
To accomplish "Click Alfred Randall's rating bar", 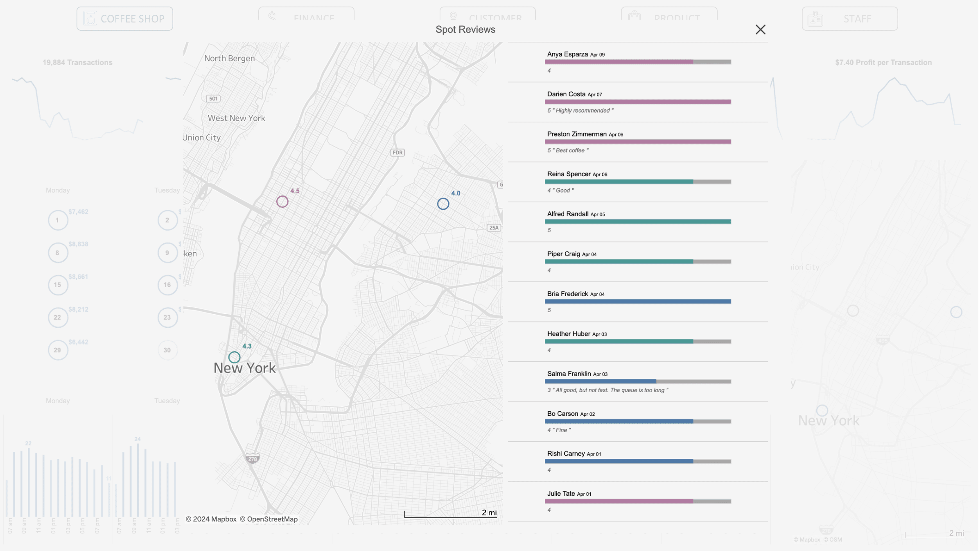I will (x=637, y=222).
